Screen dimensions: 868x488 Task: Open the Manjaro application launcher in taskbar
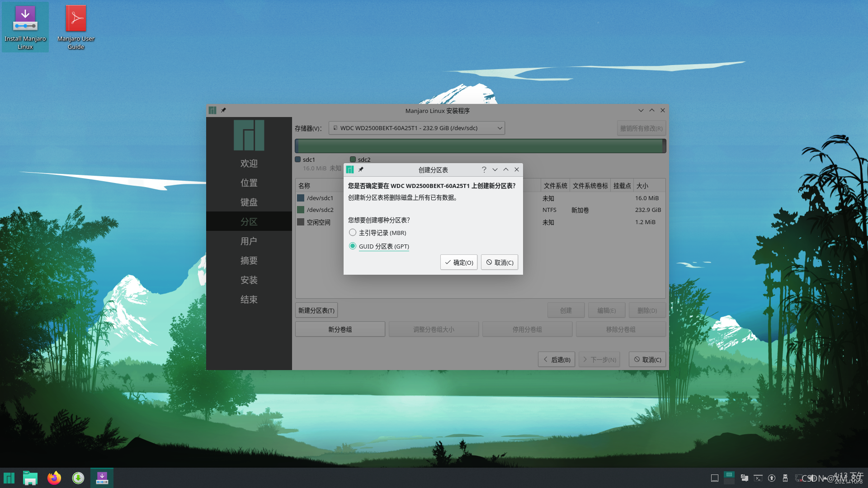pyautogui.click(x=9, y=478)
